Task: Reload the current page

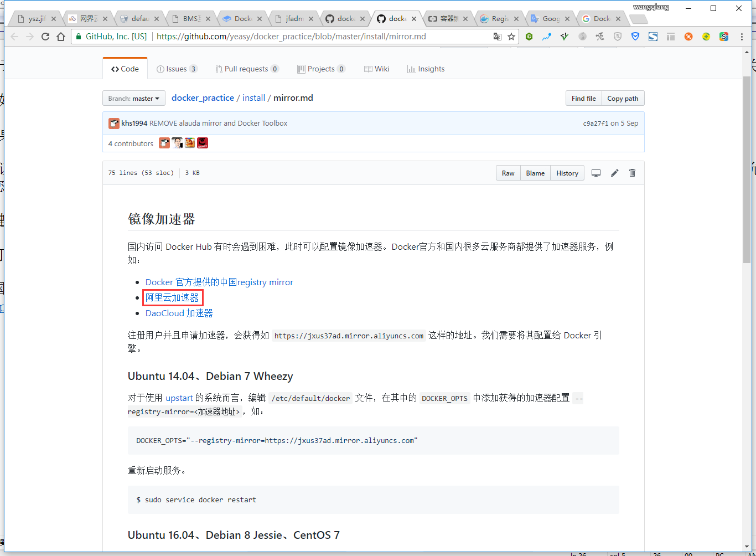Action: pyautogui.click(x=45, y=37)
